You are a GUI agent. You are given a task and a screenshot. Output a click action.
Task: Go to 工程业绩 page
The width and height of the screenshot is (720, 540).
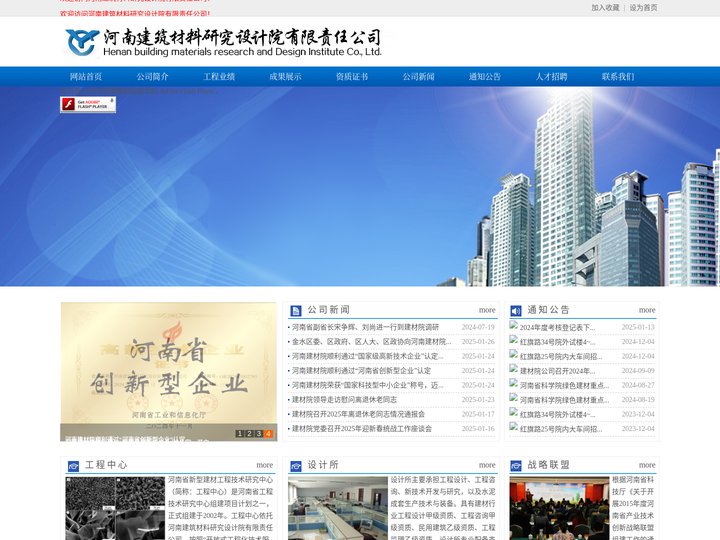coord(219,77)
